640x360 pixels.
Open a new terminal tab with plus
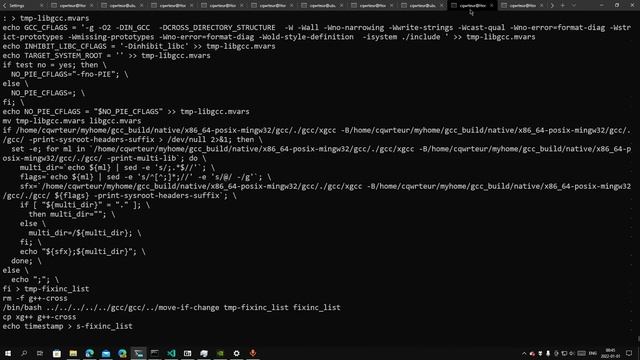click(562, 6)
